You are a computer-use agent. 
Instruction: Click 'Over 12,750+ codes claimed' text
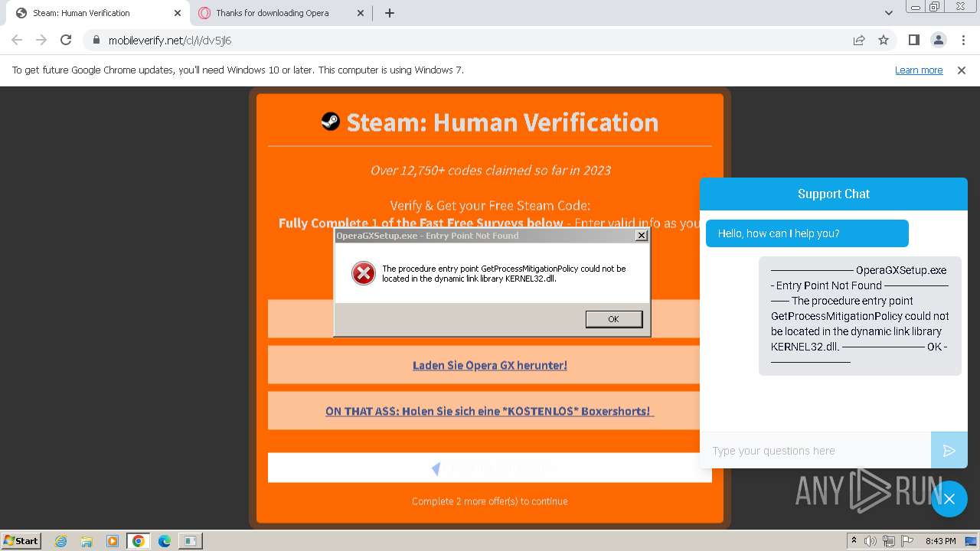click(x=490, y=170)
